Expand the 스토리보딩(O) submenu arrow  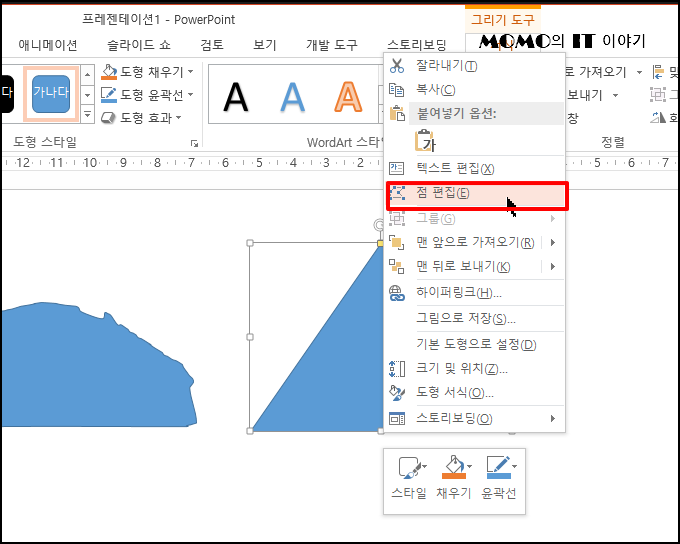553,418
